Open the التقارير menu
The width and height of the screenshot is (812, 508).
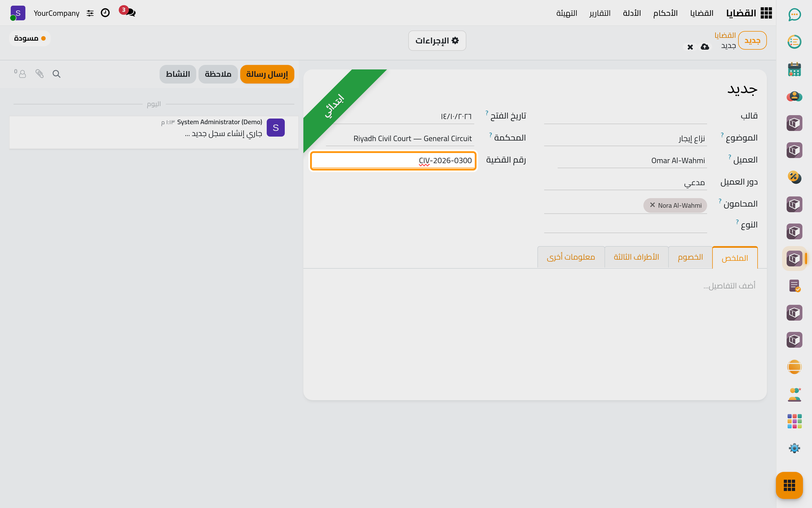600,13
